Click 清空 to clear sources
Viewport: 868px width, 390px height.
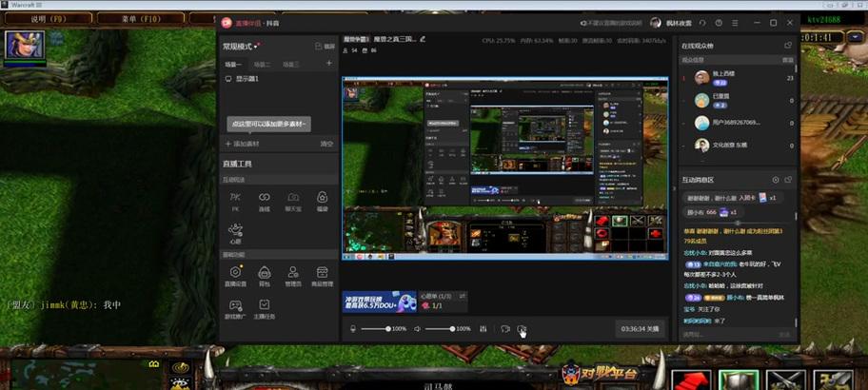click(x=326, y=144)
